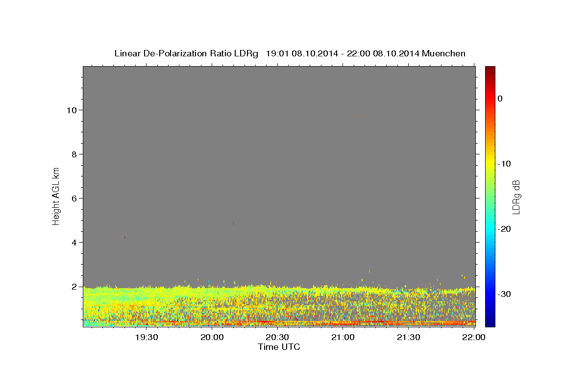This screenshot has height=392, width=588.
Task: Click the end date '22:00 08.10.2014' in the title
Action: click(x=383, y=53)
